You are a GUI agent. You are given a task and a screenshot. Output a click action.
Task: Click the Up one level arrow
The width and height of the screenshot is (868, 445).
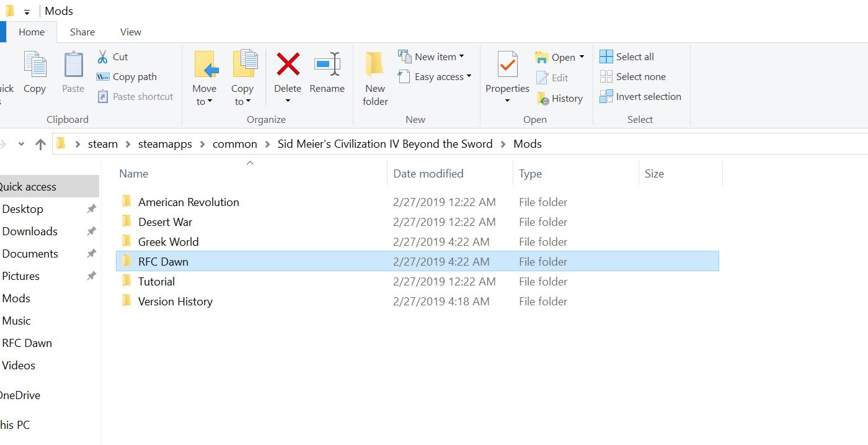pyautogui.click(x=41, y=144)
